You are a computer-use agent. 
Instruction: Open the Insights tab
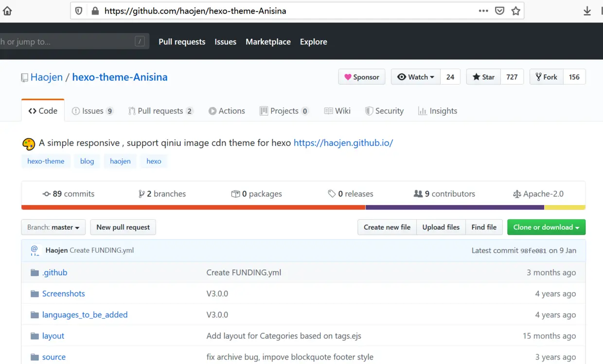coord(438,111)
